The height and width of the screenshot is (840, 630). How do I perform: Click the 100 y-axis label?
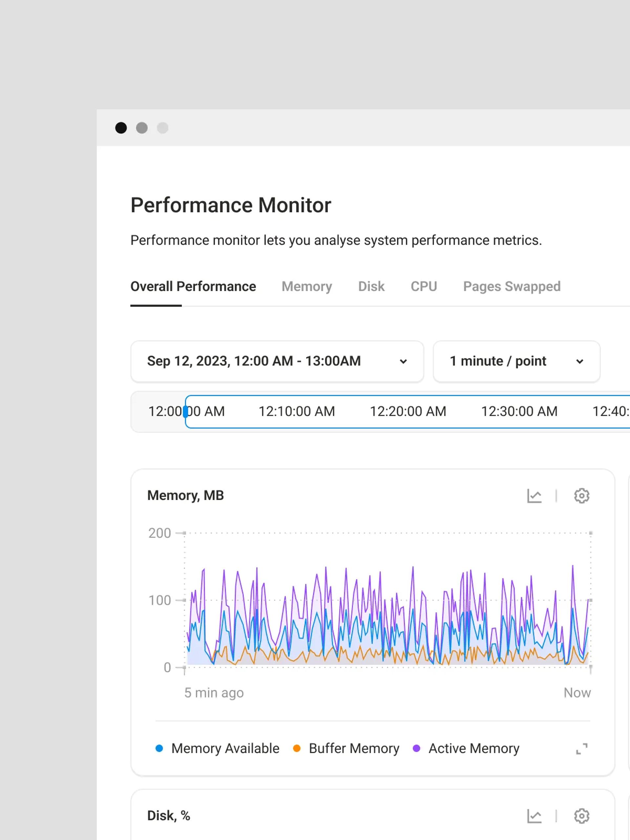point(160,601)
